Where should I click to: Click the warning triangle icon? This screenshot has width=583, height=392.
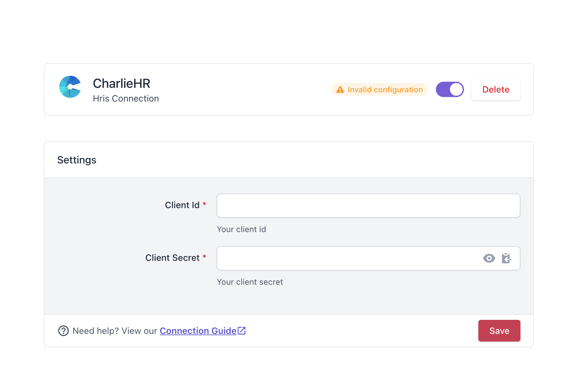pos(340,90)
